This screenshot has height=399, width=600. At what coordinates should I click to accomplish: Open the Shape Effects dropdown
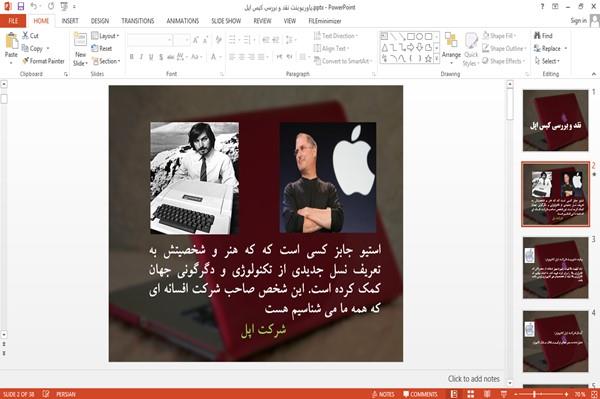click(x=504, y=61)
